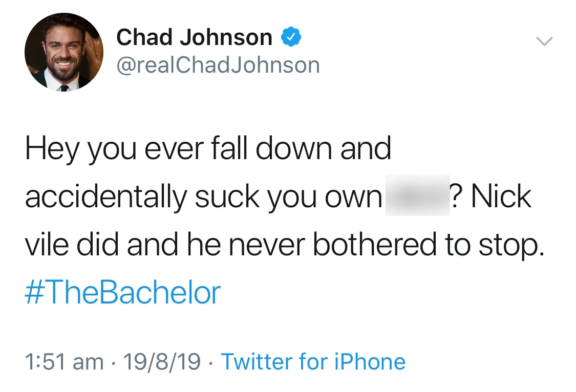Screen dimensions: 576x392
Task: Open the #TheBachelor hashtag
Action: 122,292
